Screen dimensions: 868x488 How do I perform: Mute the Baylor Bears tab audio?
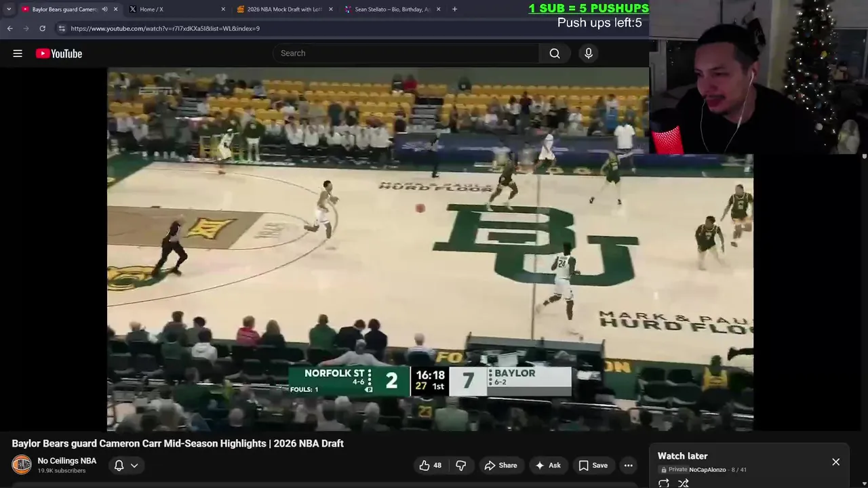coord(104,9)
